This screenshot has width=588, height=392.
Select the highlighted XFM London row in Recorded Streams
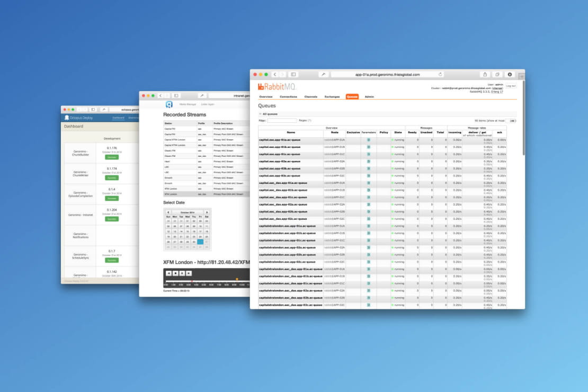(x=207, y=194)
